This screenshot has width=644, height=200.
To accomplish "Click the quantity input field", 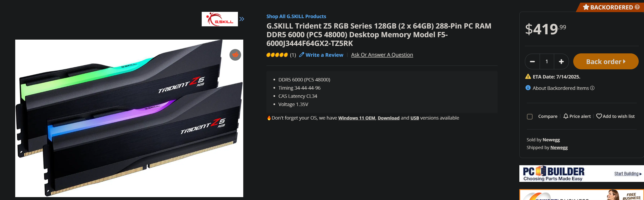I will [547, 62].
